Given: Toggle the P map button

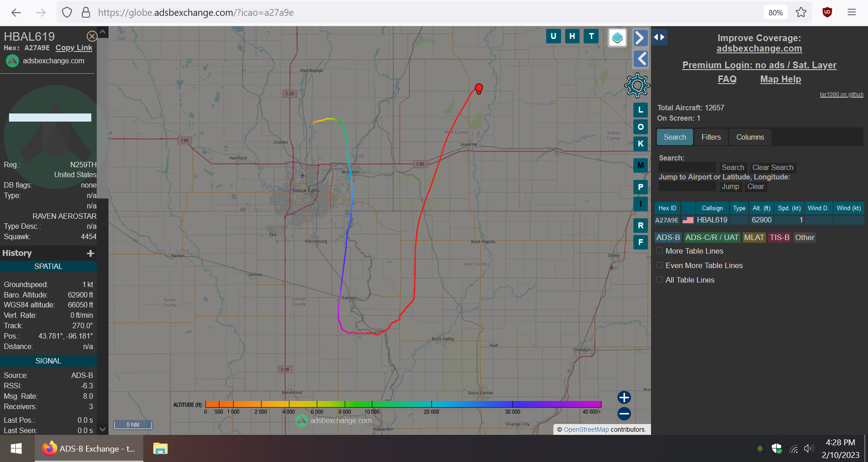Looking at the screenshot, I should [641, 187].
